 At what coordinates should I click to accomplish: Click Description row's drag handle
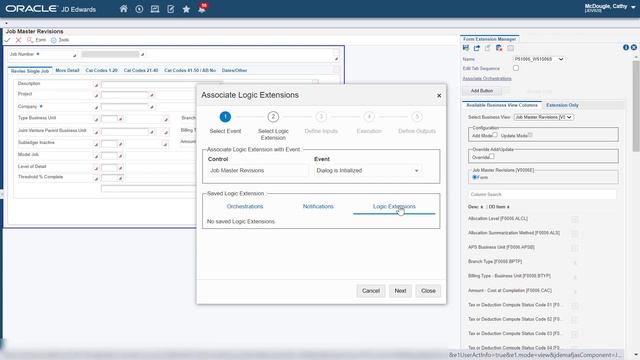pyautogui.click(x=96, y=85)
